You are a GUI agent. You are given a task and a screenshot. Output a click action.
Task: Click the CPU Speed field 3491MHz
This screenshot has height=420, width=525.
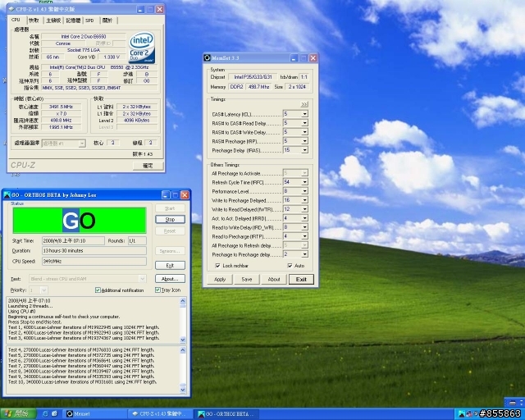(94, 261)
